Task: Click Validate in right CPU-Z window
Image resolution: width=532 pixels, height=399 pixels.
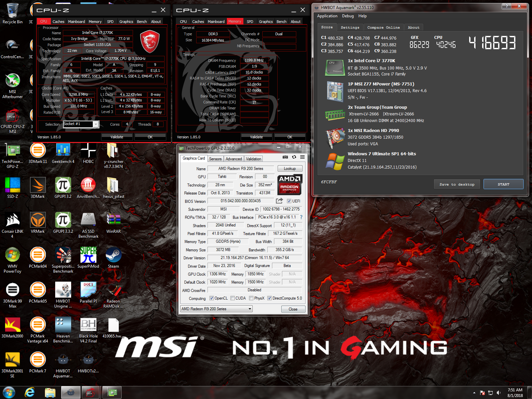Action: [256, 137]
